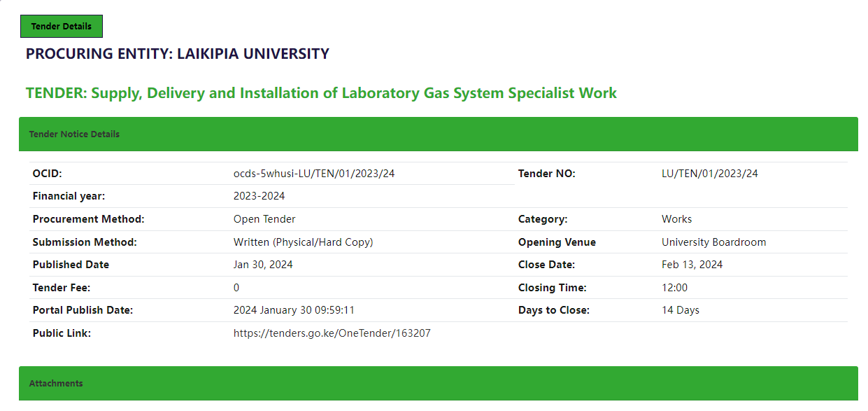Click the Closing Time value 12:00
Viewport: 868px width, 411px height.
pyautogui.click(x=674, y=288)
